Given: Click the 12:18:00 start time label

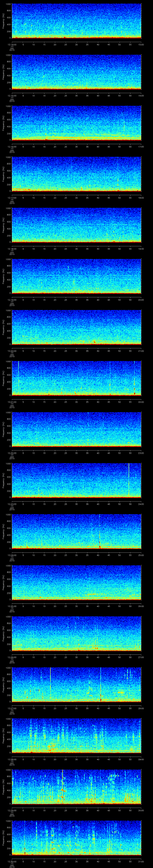Looking at the screenshot, I should pos(12,249).
